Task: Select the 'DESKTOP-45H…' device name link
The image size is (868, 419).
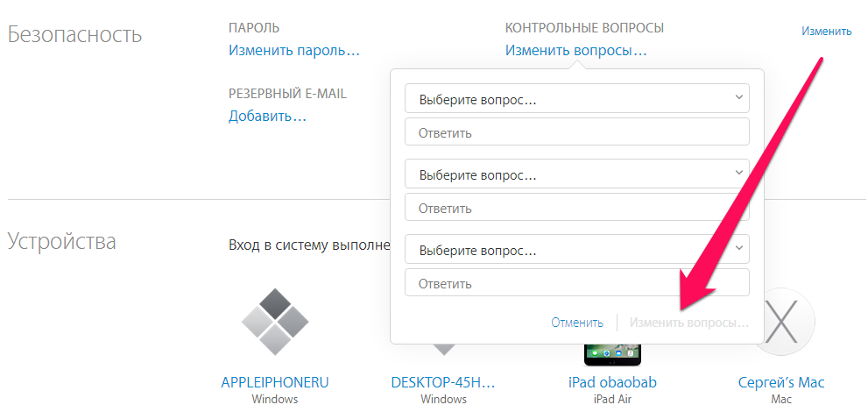Action: (443, 382)
